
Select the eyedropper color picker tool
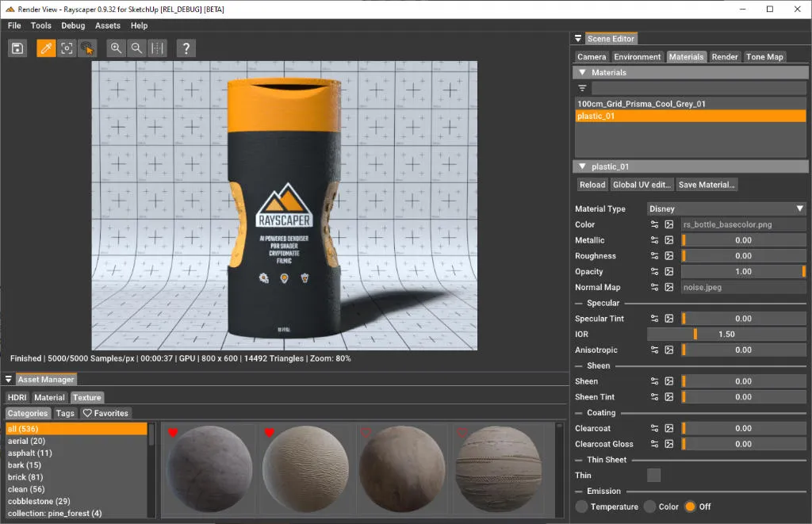(45, 48)
